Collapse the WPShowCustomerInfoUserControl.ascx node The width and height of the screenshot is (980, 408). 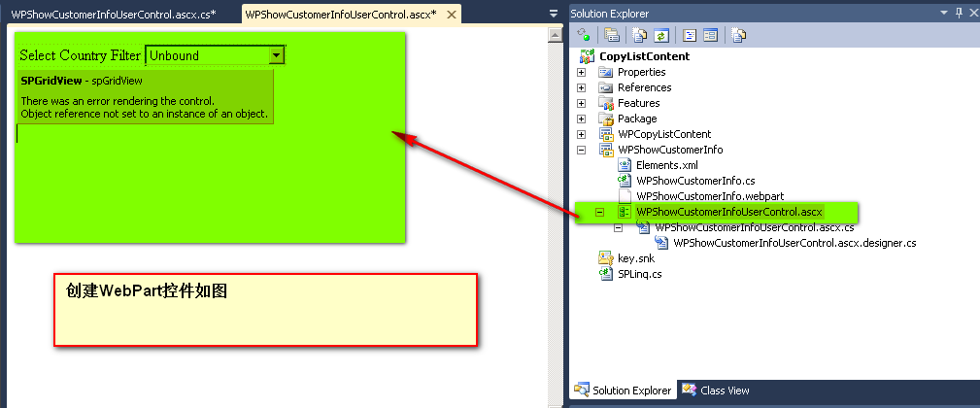600,213
